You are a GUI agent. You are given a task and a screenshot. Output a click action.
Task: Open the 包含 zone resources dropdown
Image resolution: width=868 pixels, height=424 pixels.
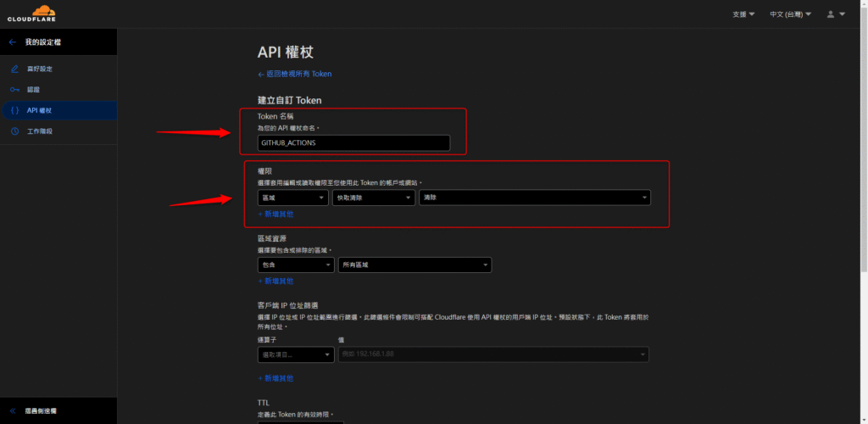(x=295, y=265)
